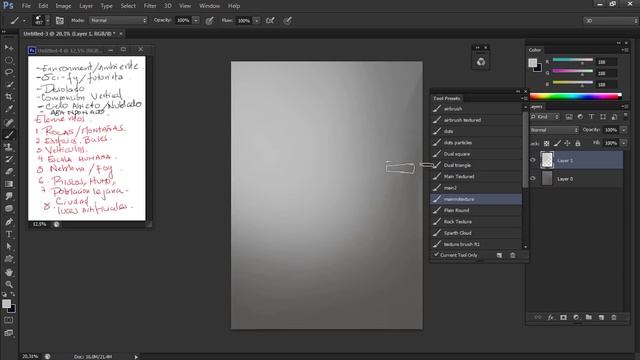Viewport: 640px width, 360px height.
Task: Select the Path Selection tool
Action: 9,247
